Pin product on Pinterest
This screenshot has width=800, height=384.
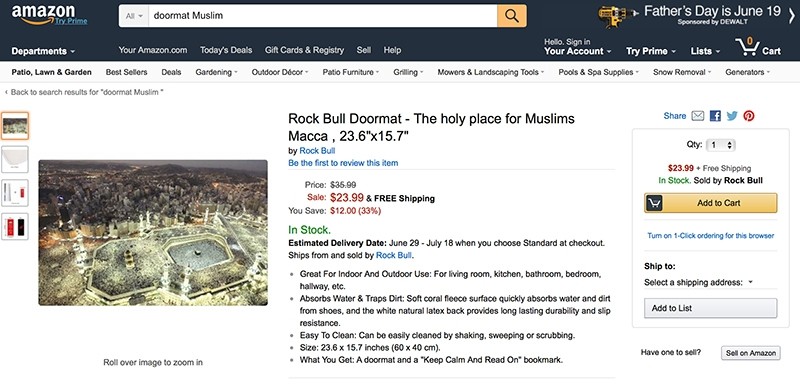[748, 116]
